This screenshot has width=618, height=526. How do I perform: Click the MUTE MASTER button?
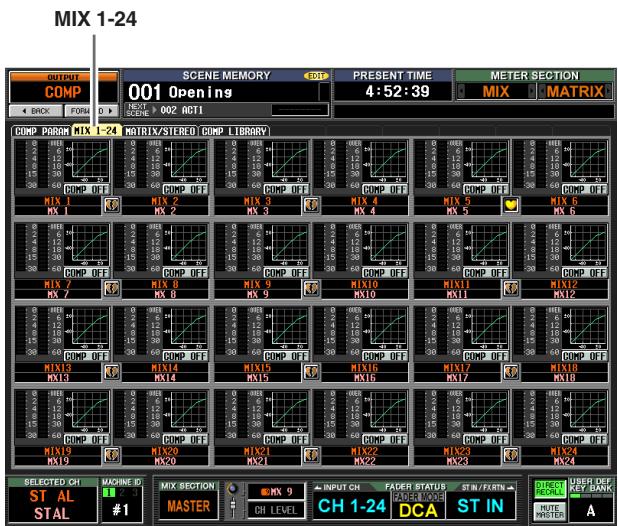[549, 511]
